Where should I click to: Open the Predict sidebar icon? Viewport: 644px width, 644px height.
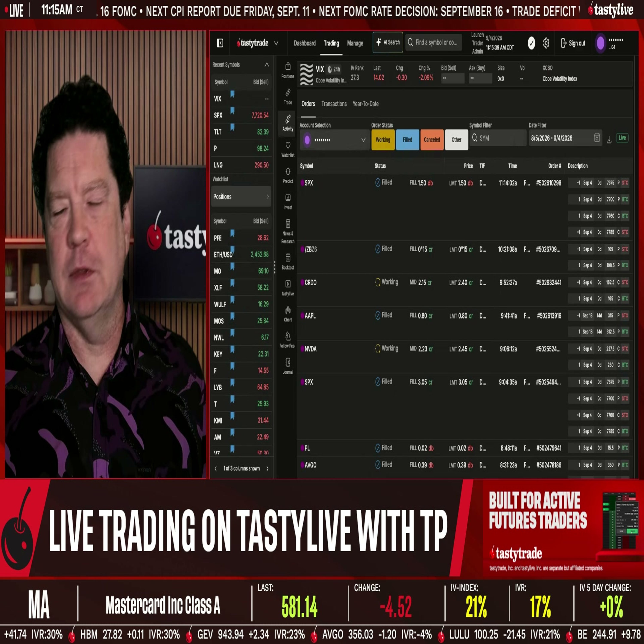click(288, 175)
